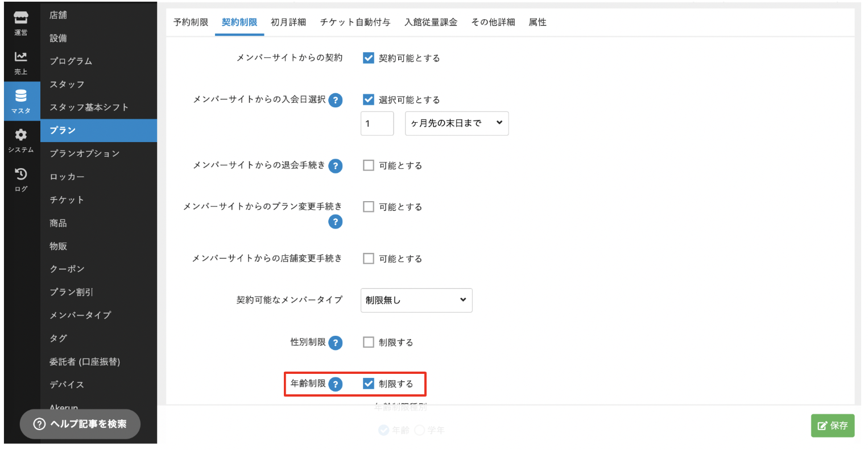Viewport: 868px width, 450px height.
Task: Switch to the チケット自動付与 tab
Action: coord(355,22)
